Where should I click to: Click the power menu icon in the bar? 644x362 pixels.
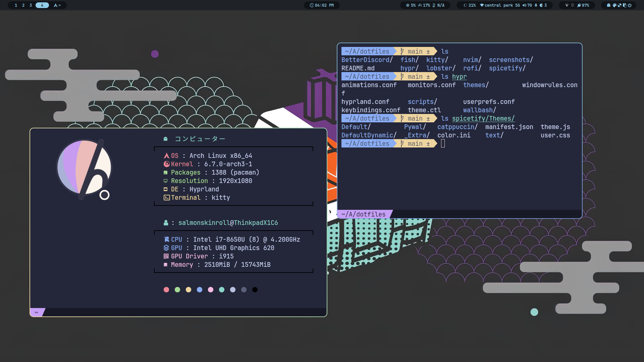pos(630,5)
